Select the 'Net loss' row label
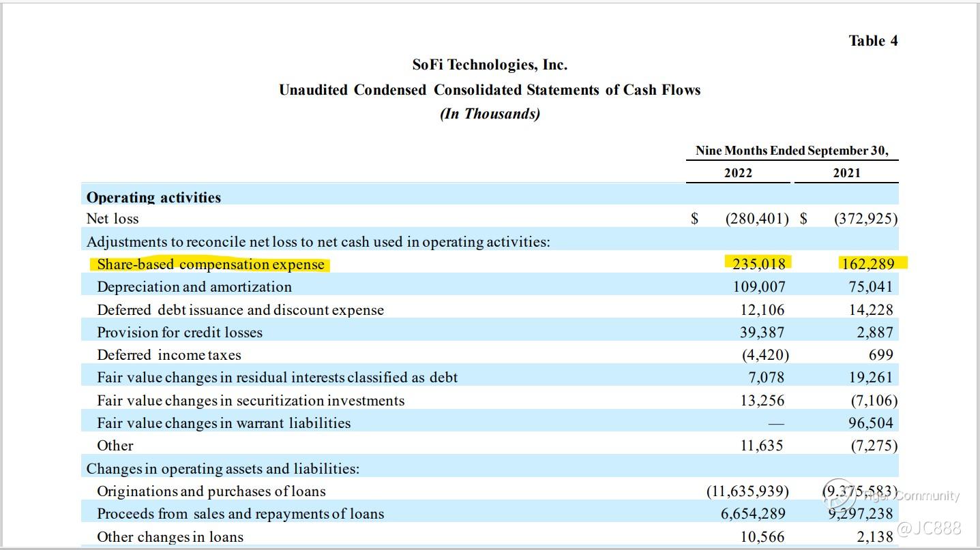This screenshot has width=980, height=550. pyautogui.click(x=113, y=219)
